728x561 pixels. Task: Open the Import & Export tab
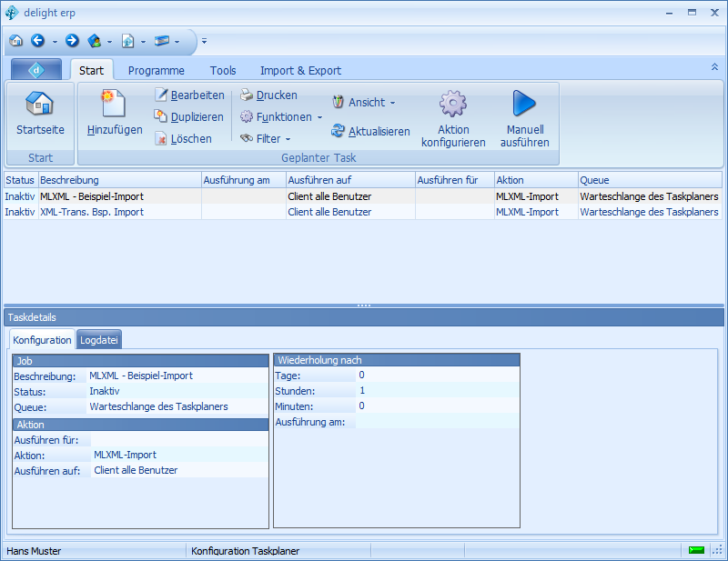(300, 70)
